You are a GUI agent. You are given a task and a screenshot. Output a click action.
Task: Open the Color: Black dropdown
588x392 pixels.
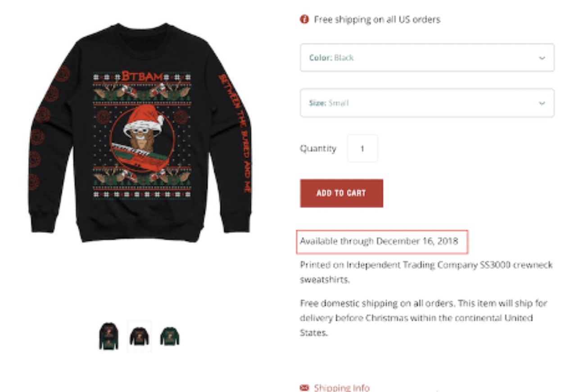(427, 58)
